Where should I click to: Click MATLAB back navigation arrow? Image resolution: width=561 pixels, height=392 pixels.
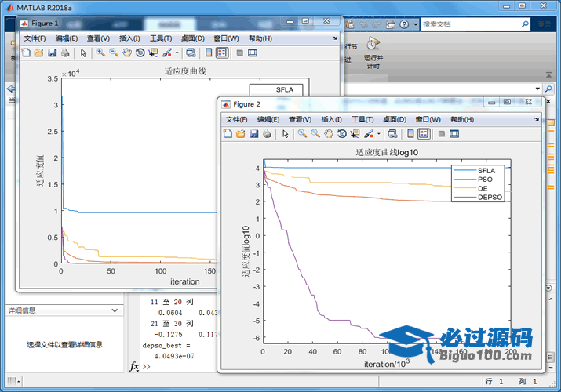coord(11,89)
